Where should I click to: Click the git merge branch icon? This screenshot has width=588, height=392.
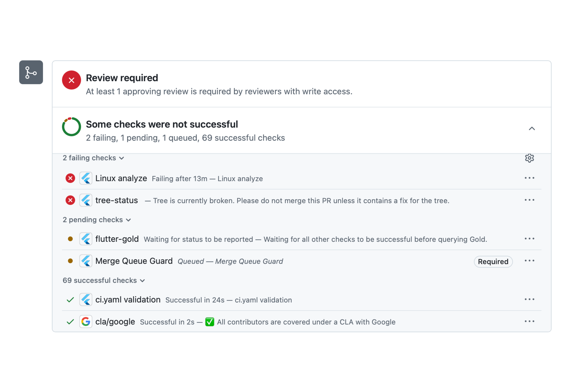[x=31, y=72]
